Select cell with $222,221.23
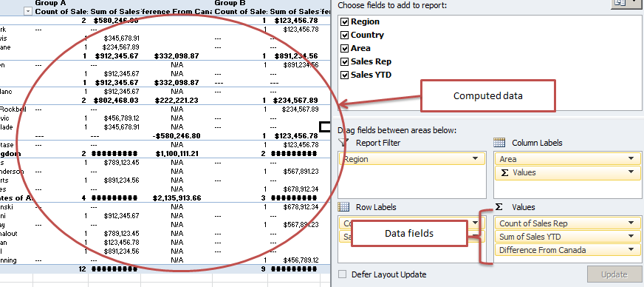This screenshot has height=287, width=644. pyautogui.click(x=177, y=101)
